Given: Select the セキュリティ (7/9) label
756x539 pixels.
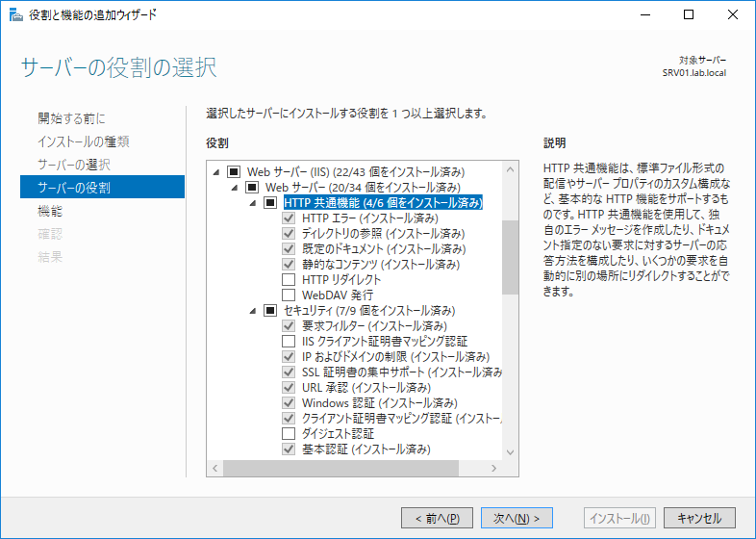Looking at the screenshot, I should [369, 310].
